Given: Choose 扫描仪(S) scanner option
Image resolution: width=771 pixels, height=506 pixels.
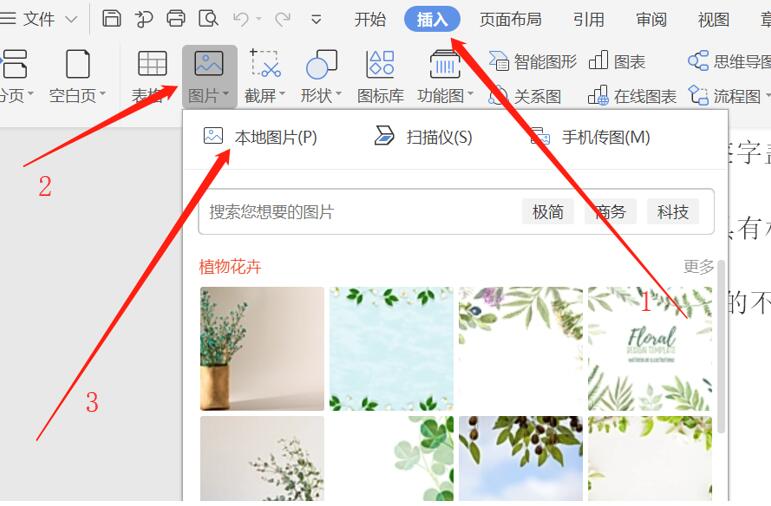Looking at the screenshot, I should tap(423, 137).
